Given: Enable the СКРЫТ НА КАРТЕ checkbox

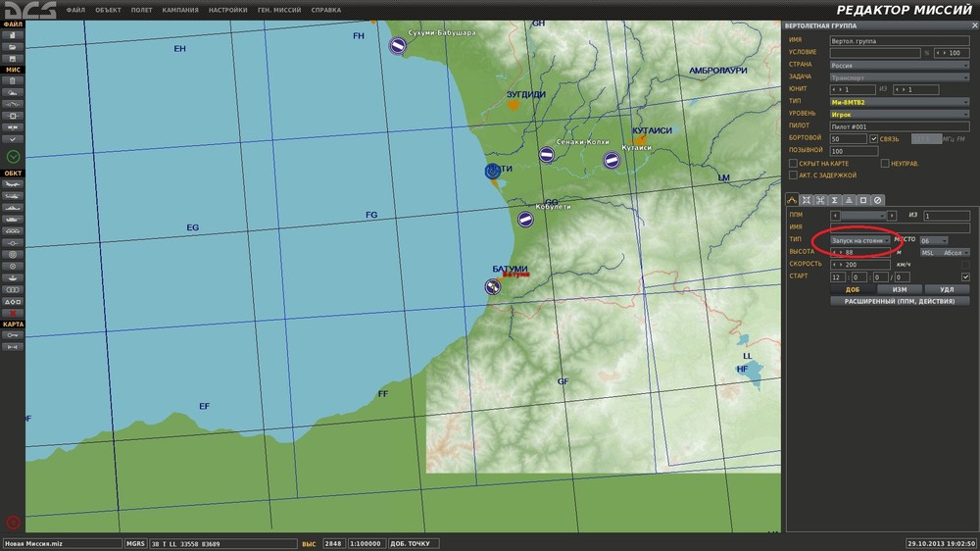Looking at the screenshot, I should tap(793, 163).
